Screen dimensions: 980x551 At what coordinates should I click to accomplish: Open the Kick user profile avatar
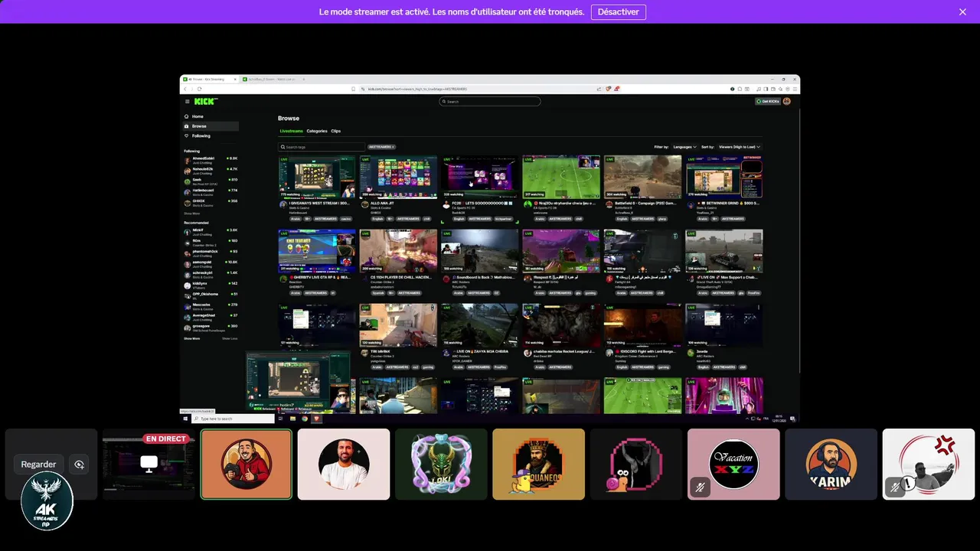(x=787, y=102)
